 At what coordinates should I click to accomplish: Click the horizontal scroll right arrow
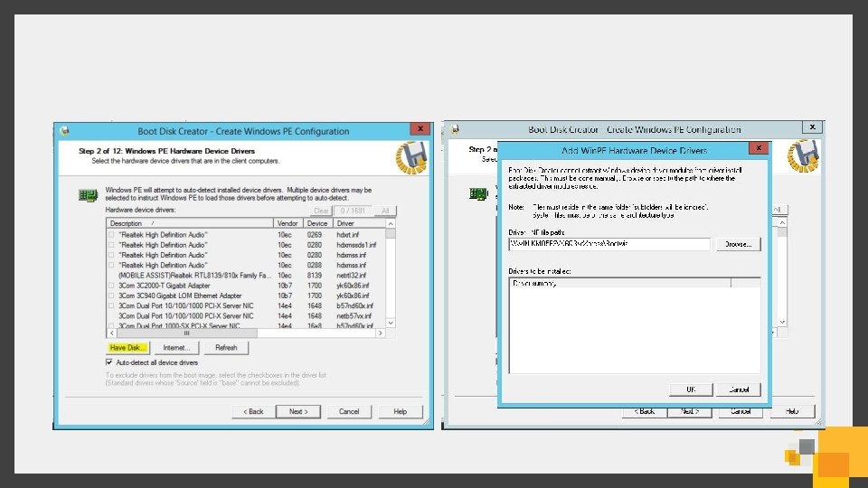(381, 333)
